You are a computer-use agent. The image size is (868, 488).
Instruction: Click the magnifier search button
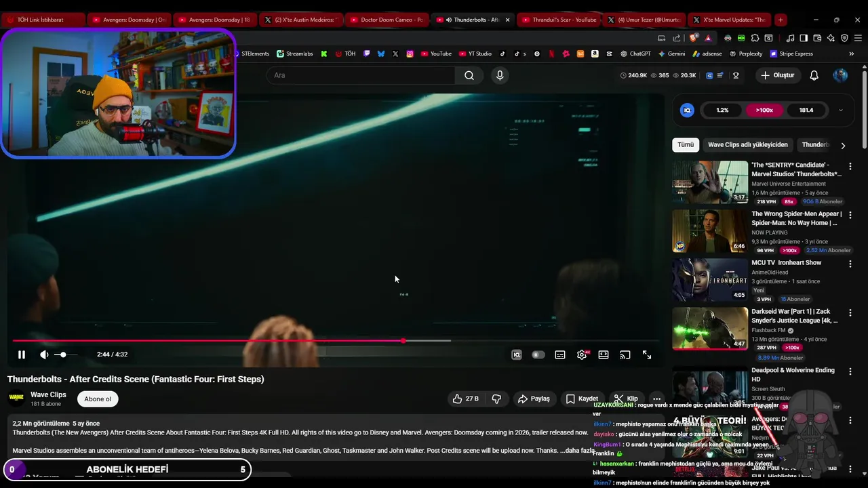pyautogui.click(x=469, y=75)
